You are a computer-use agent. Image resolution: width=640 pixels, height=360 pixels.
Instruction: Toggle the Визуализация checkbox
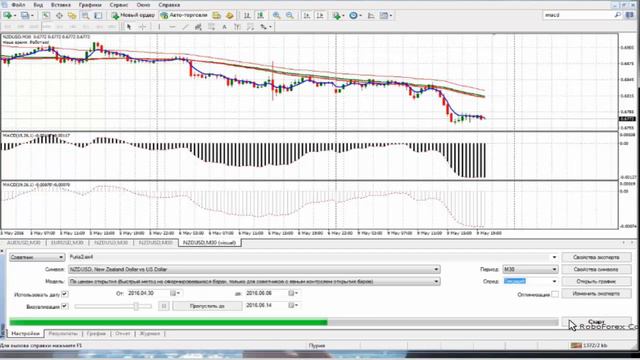[64, 306]
